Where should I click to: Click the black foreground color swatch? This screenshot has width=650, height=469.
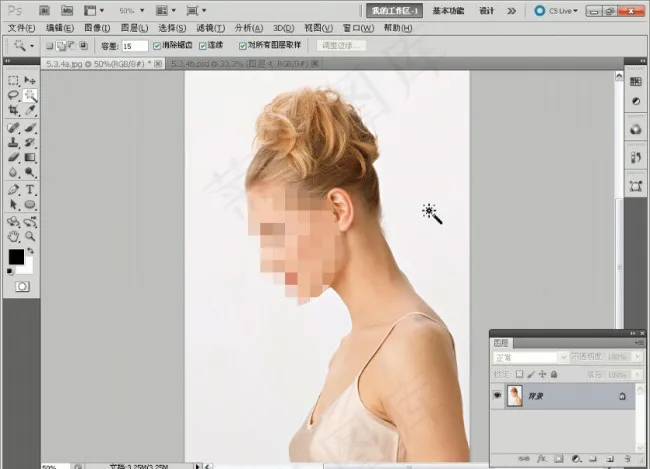coord(16,257)
